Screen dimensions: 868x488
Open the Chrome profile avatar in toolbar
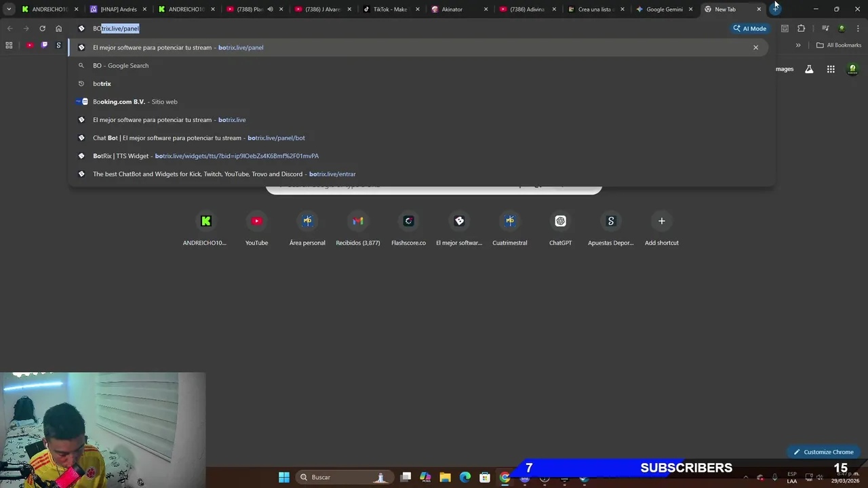[842, 28]
